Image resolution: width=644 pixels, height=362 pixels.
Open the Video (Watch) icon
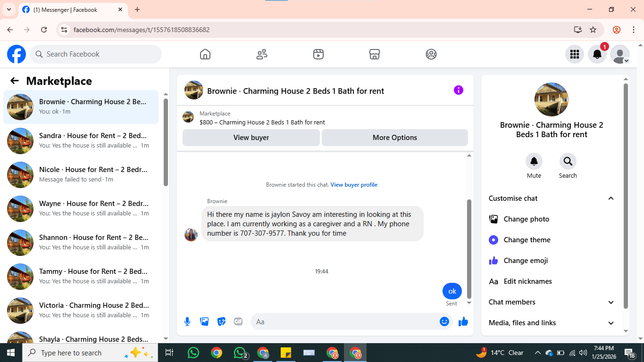click(318, 54)
